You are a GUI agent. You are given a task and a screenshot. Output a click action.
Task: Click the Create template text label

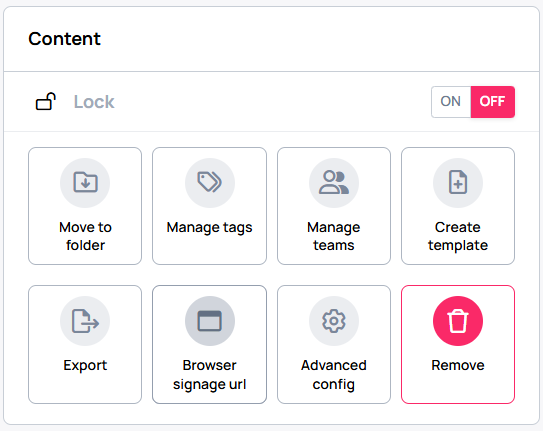pos(458,236)
